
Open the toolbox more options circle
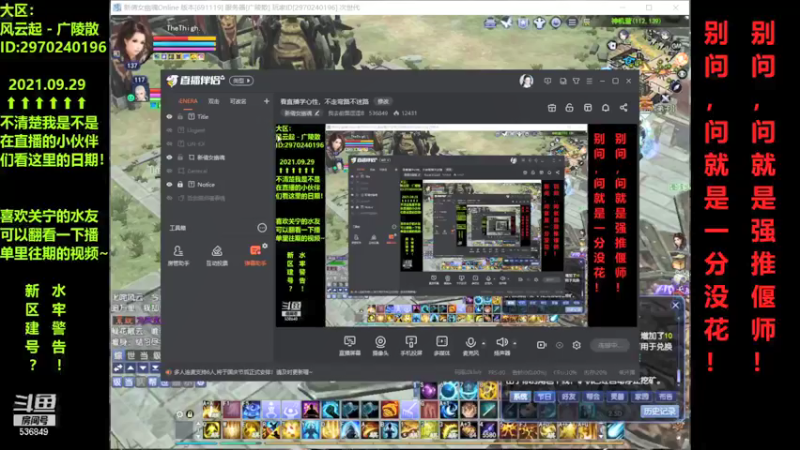point(262,228)
